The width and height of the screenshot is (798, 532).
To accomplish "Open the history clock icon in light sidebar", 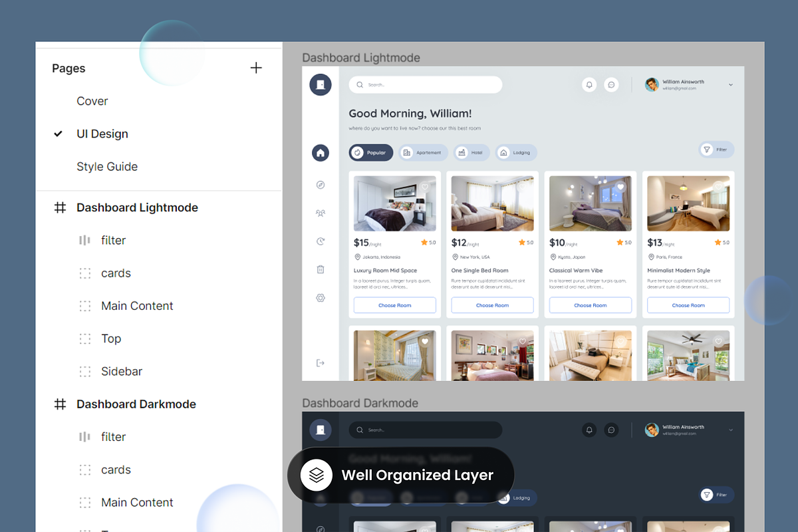I will 321,241.
